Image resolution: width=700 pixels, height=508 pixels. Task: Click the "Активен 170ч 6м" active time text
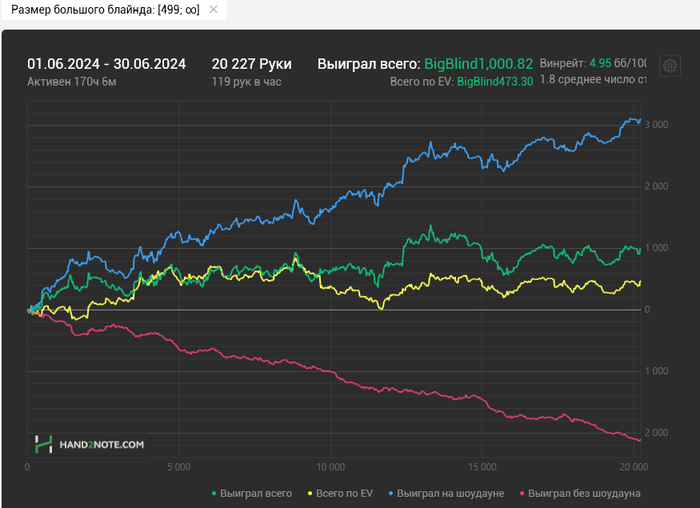71,82
